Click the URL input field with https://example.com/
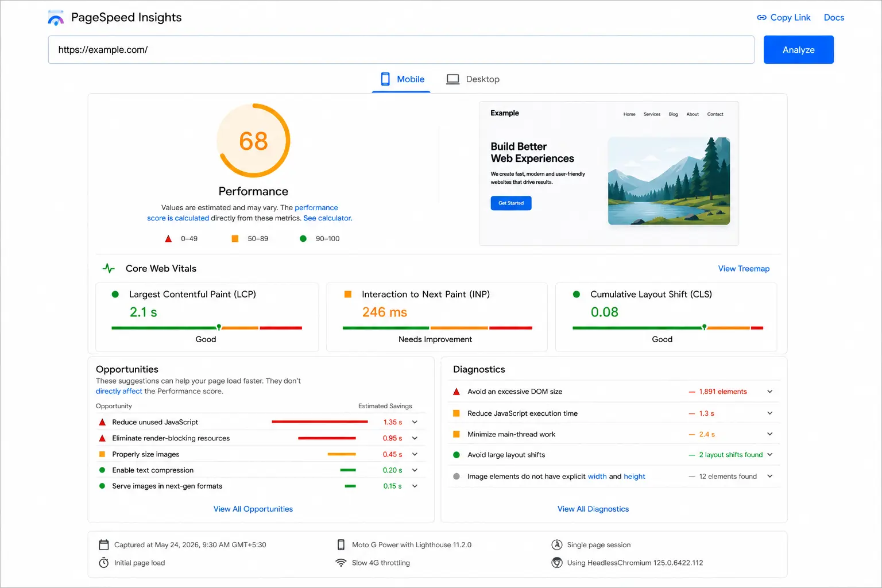This screenshot has height=588, width=882. point(401,50)
